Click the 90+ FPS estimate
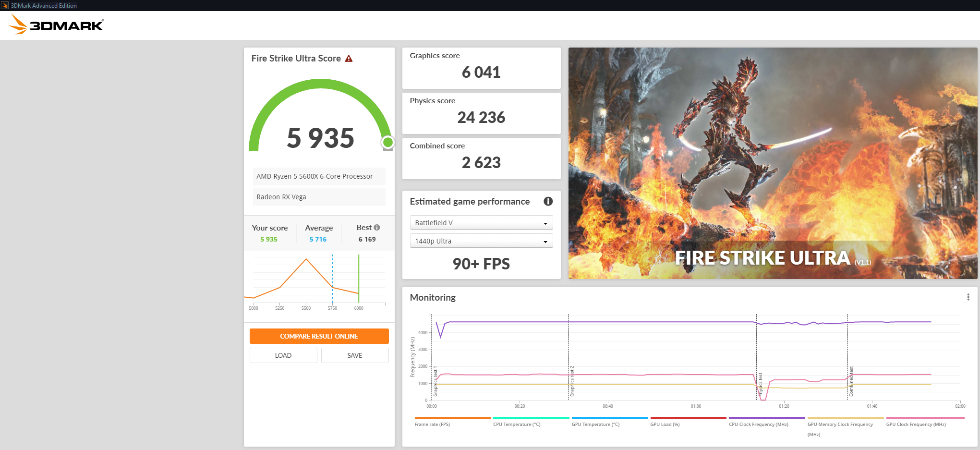 481,264
